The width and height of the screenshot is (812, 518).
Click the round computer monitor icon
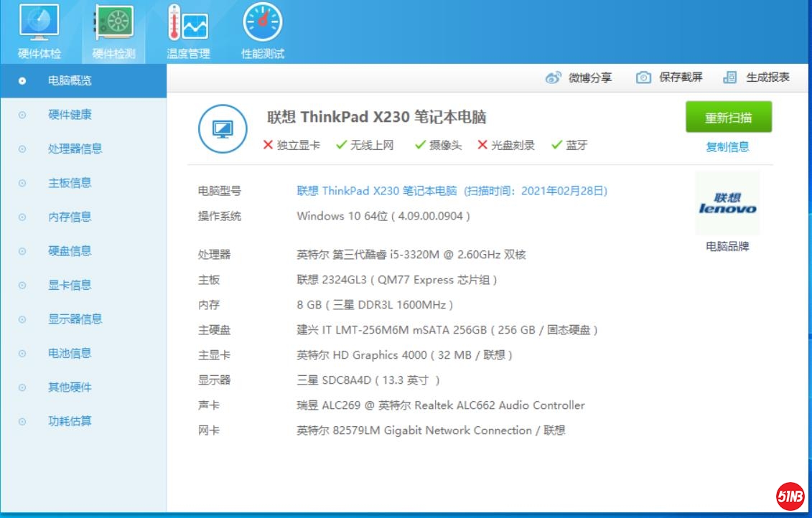point(223,128)
